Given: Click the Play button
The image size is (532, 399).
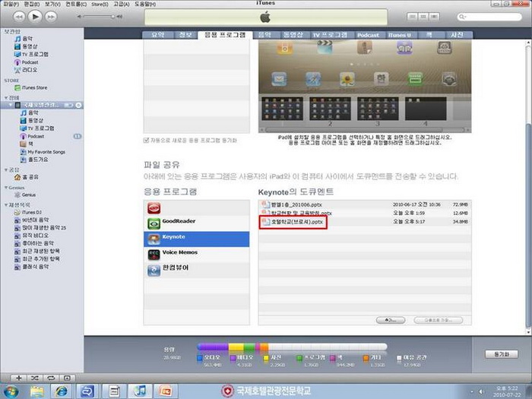Looking at the screenshot, I should tap(35, 15).
